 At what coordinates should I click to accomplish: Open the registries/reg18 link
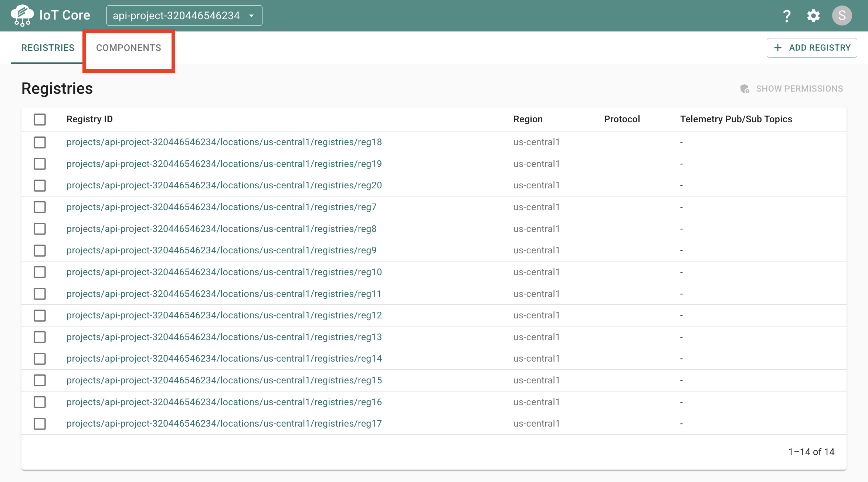click(224, 142)
